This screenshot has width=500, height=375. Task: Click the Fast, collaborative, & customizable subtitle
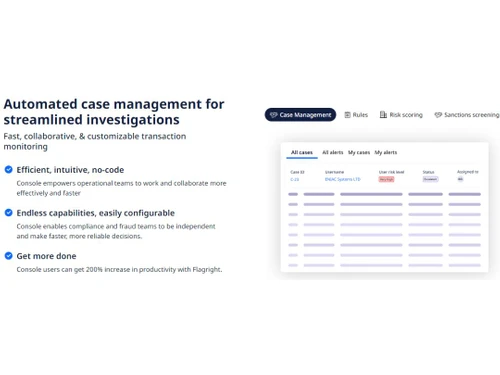95,141
